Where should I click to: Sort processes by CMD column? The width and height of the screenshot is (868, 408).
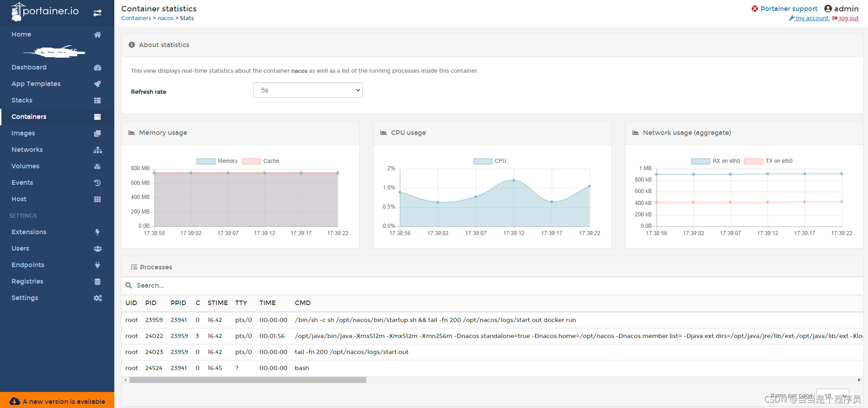pyautogui.click(x=303, y=303)
